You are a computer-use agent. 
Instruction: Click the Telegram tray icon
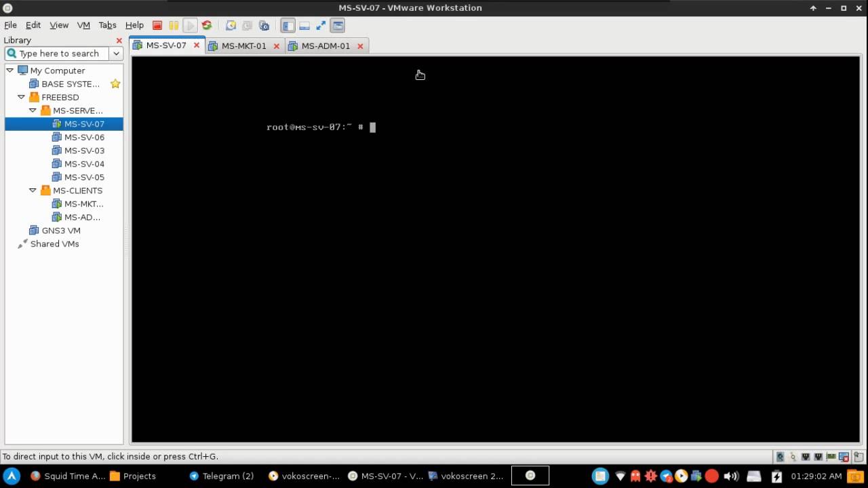tap(666, 476)
